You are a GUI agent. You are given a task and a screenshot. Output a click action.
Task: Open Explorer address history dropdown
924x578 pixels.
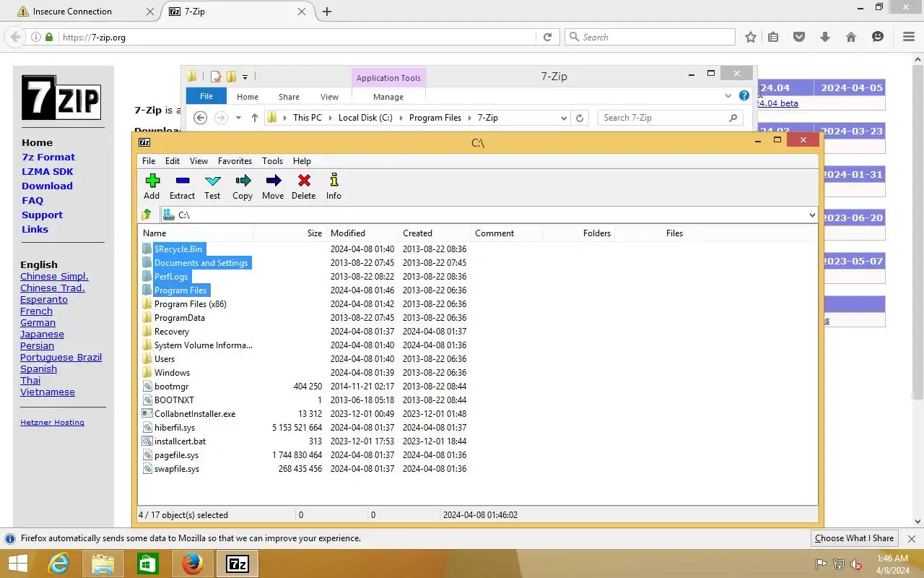click(x=564, y=118)
